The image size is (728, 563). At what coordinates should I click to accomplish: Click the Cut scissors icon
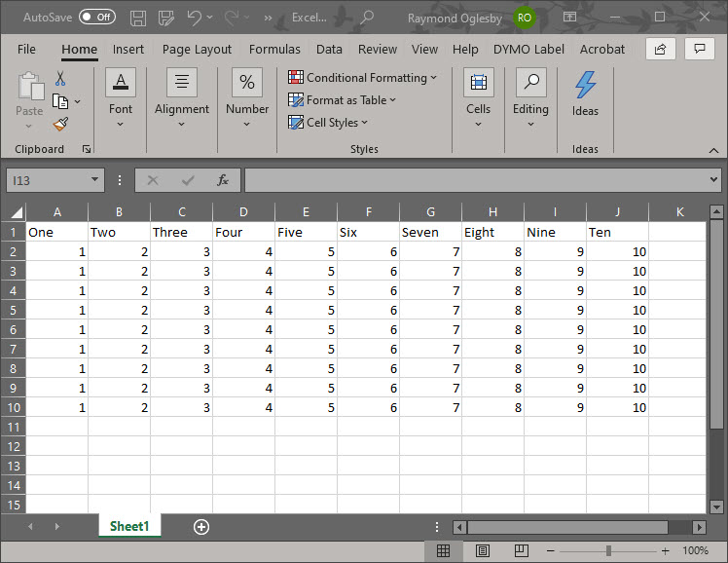[60, 79]
